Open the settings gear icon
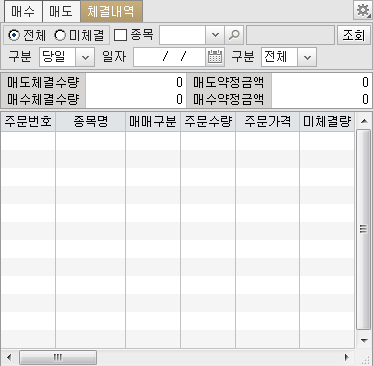This screenshot has height=366, width=373. [x=363, y=11]
